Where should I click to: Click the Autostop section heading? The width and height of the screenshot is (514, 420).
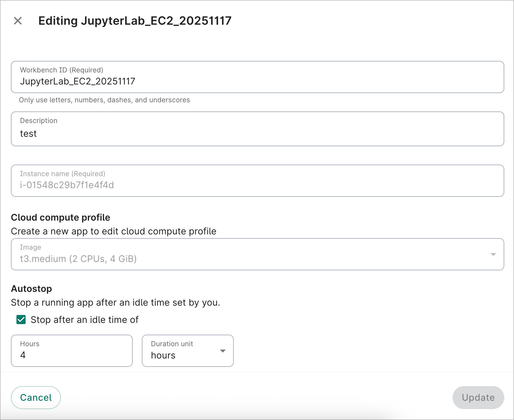coord(31,288)
